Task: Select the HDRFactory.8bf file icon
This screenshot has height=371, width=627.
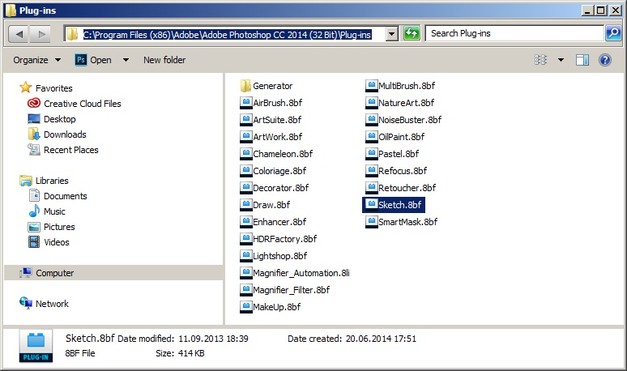Action: coord(246,239)
